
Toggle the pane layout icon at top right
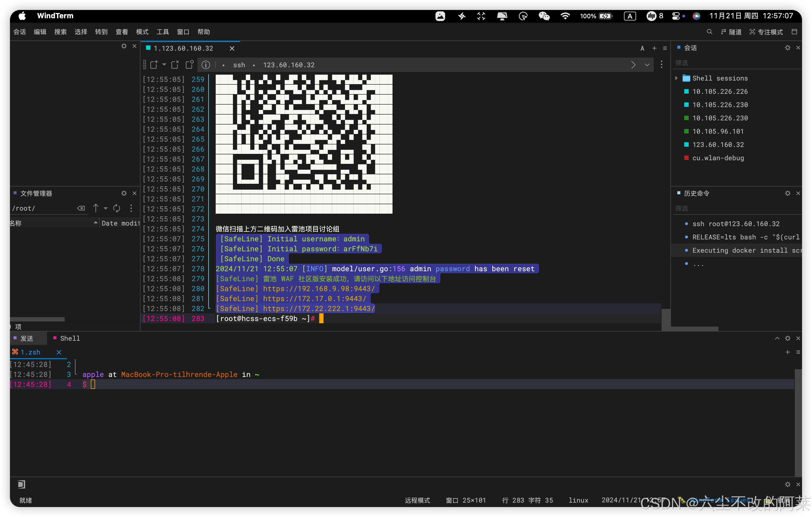coord(795,32)
